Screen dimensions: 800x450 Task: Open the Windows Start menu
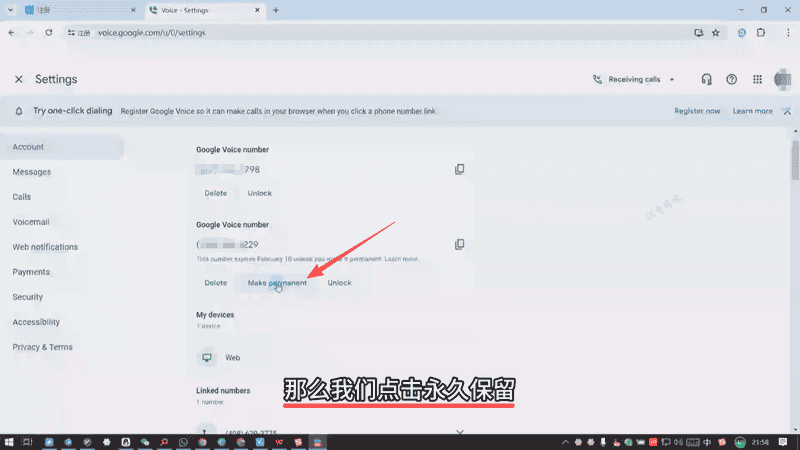tap(9, 442)
